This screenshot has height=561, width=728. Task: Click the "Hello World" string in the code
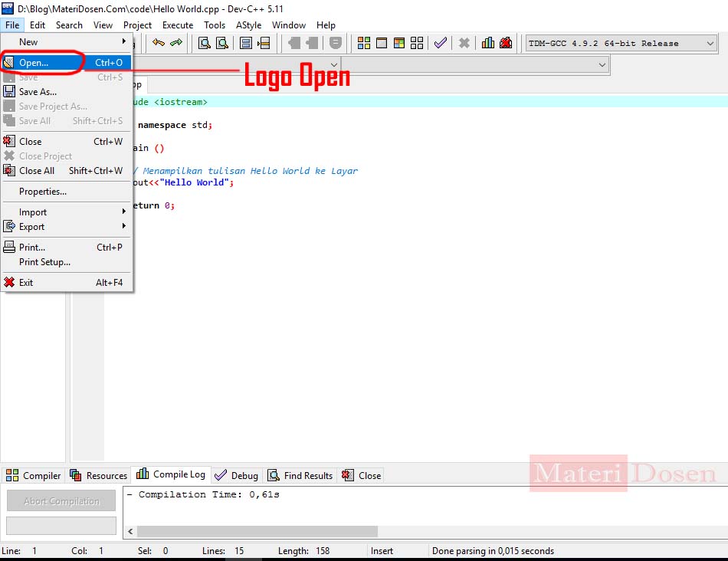pos(194,182)
